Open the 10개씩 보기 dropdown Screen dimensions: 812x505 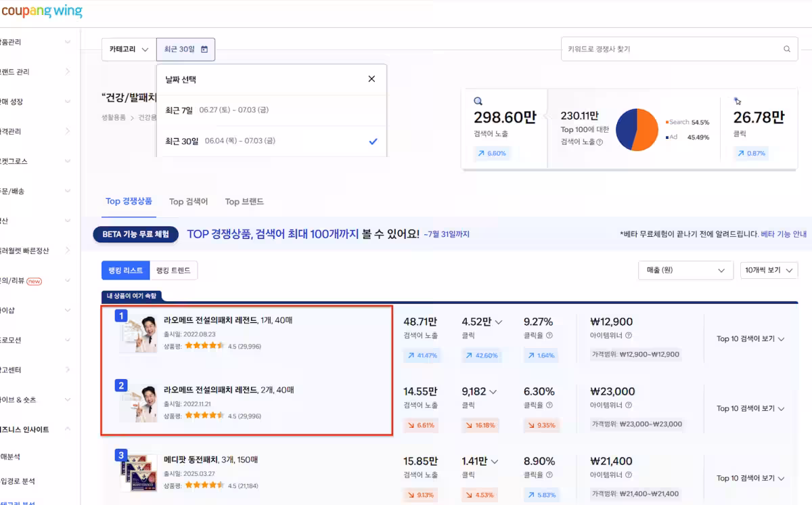(769, 270)
